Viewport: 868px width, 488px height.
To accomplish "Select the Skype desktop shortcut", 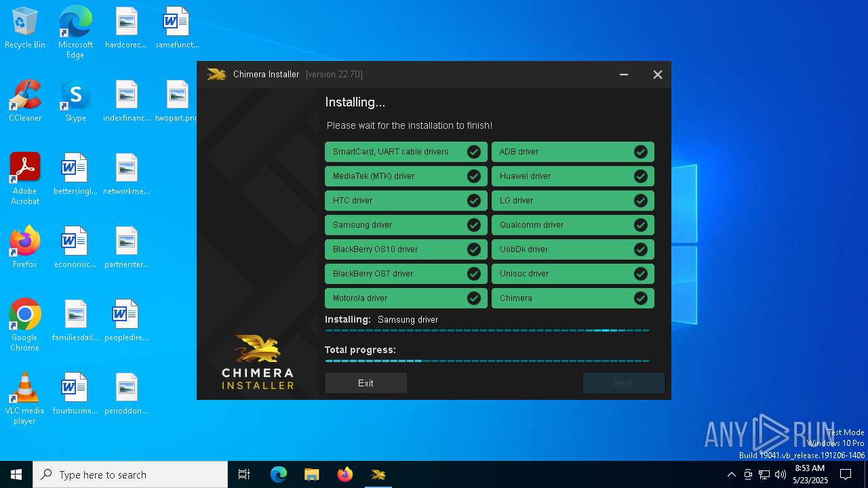I will 75,101.
